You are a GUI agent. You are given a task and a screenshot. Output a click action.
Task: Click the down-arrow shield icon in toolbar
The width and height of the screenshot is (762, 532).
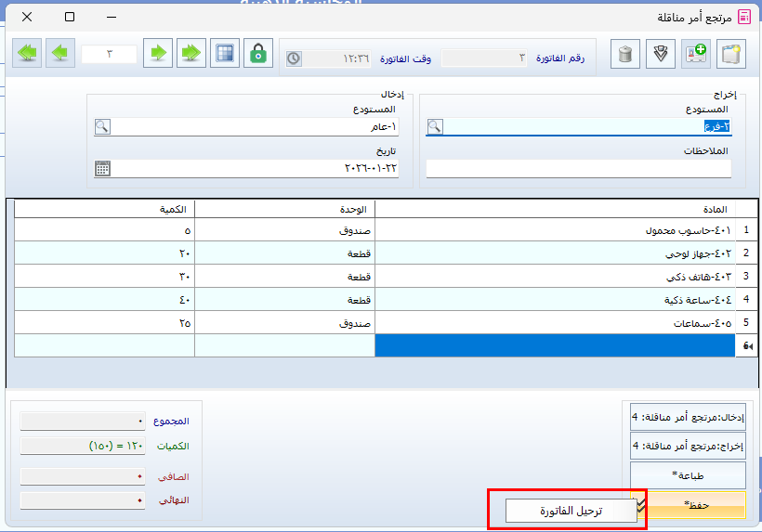[x=661, y=54]
